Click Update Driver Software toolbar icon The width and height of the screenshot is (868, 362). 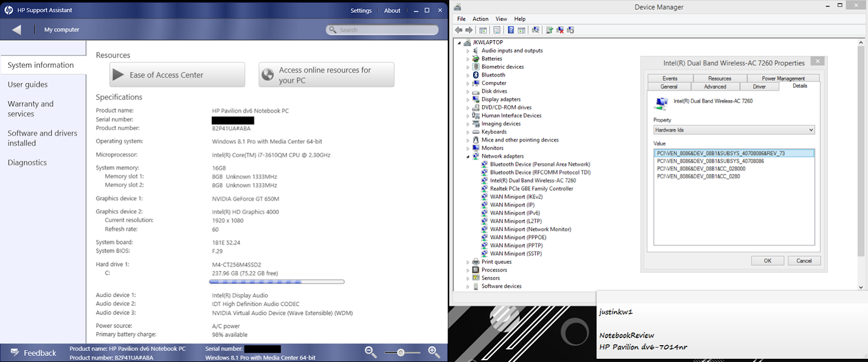[550, 30]
